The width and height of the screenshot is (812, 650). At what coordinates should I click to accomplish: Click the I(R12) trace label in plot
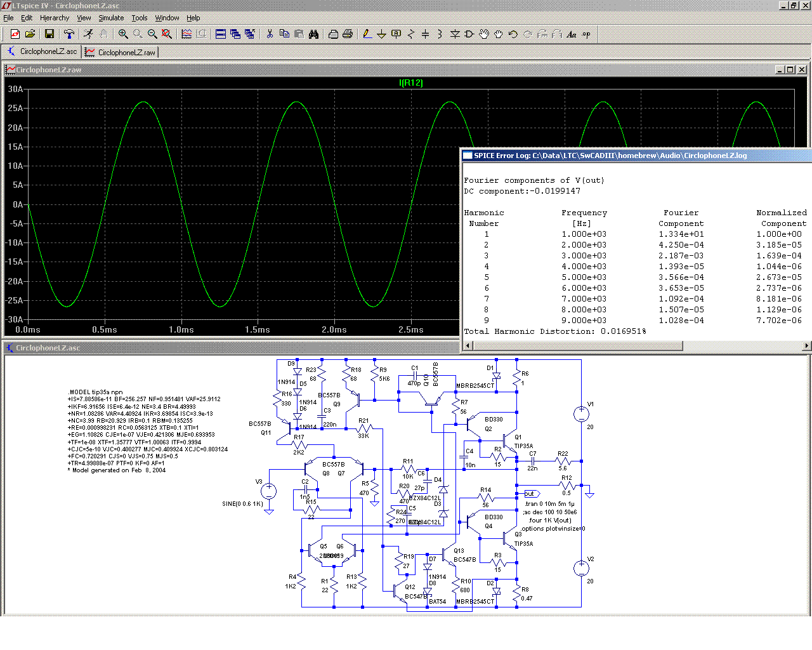411,83
